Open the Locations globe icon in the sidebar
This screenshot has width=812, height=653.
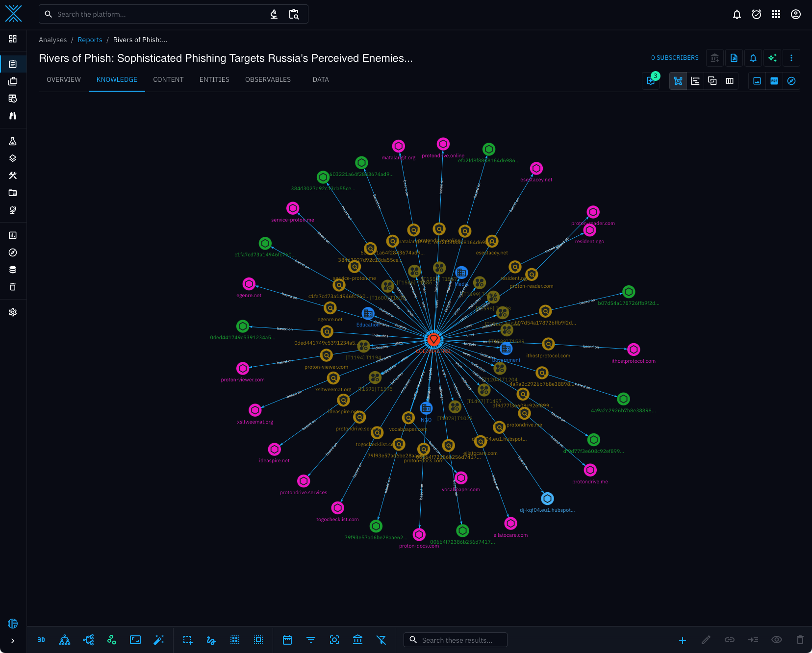(13, 210)
